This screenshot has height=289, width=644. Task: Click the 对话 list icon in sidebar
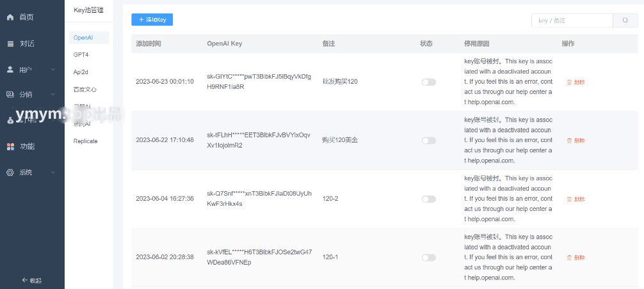click(10, 44)
